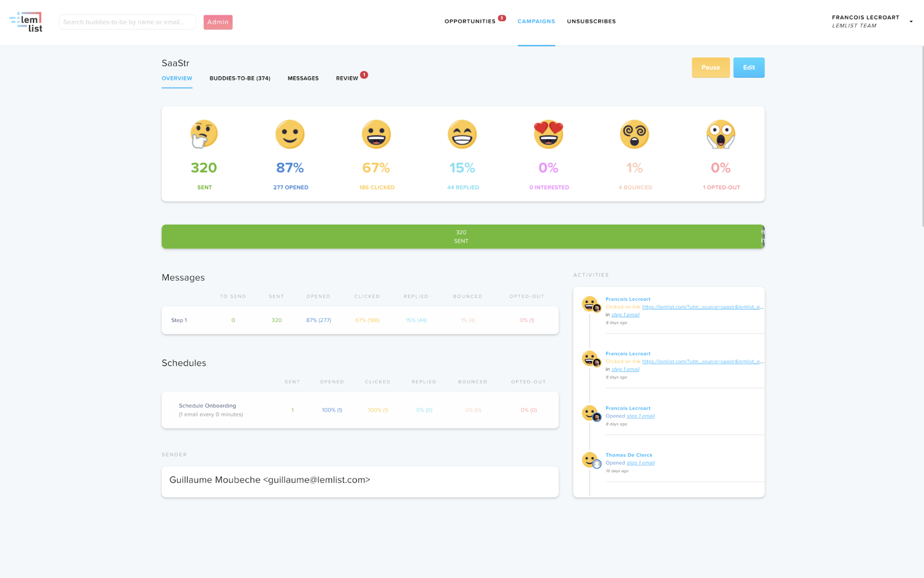Select the Overview tab
This screenshot has width=924, height=578.
(177, 78)
